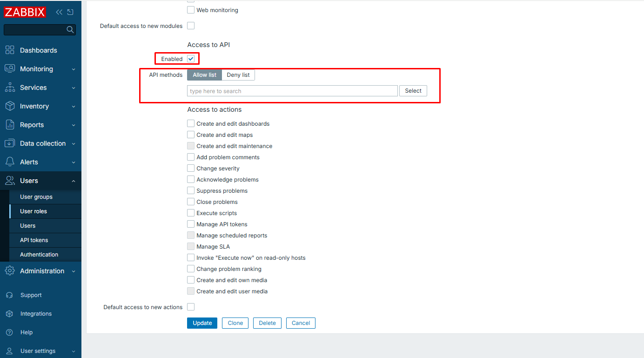
Task: Open Dashboards via its grid icon
Action: (10, 50)
